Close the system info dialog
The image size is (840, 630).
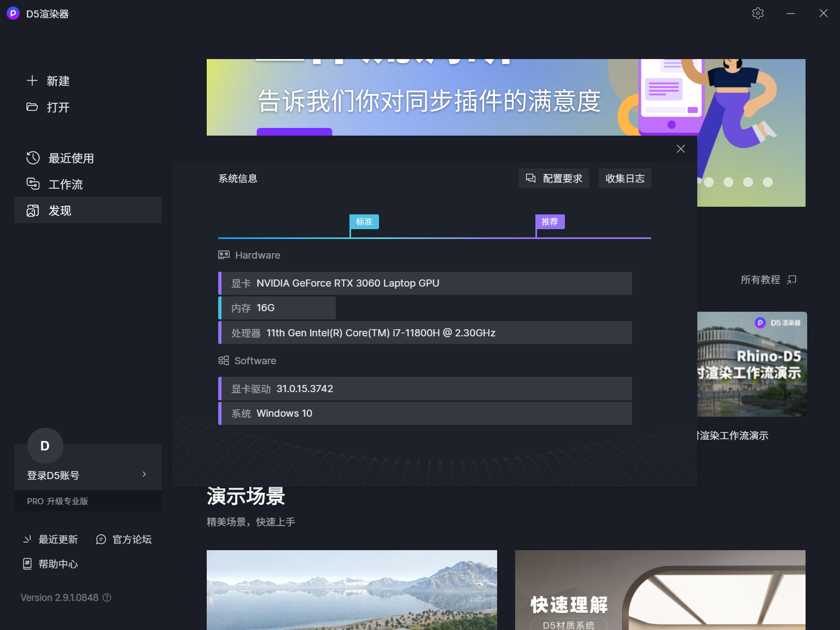[681, 149]
